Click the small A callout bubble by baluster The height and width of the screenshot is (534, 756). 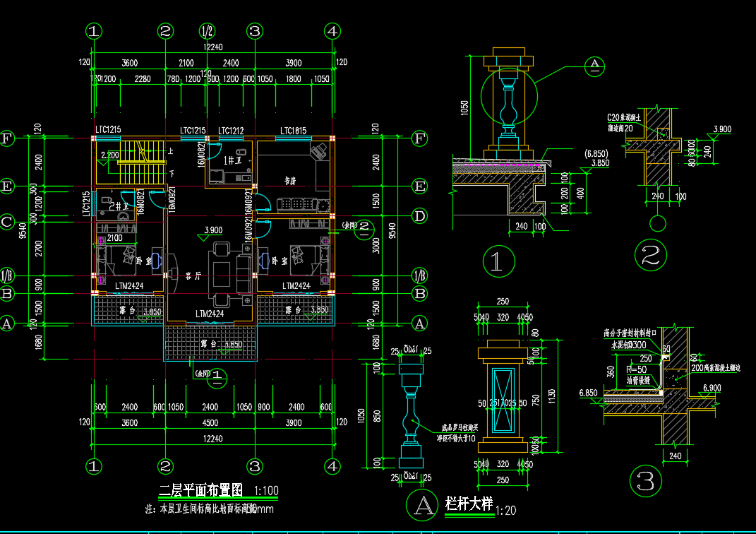pos(594,66)
